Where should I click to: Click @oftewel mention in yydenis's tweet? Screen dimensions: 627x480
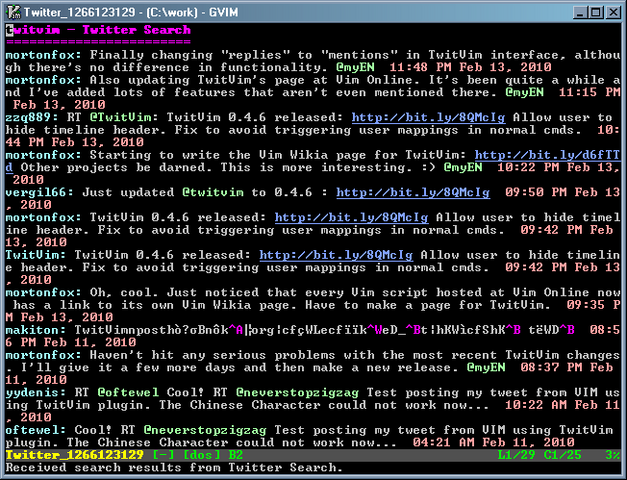click(128, 392)
